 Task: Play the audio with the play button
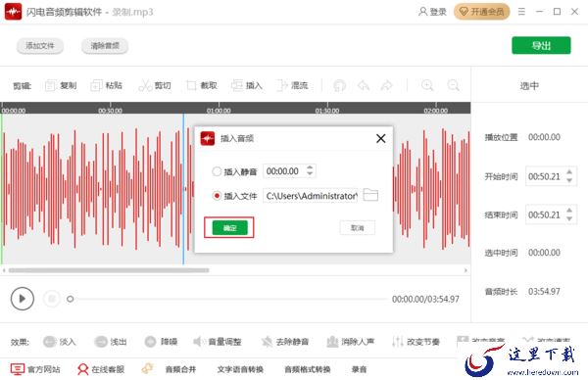pos(23,299)
